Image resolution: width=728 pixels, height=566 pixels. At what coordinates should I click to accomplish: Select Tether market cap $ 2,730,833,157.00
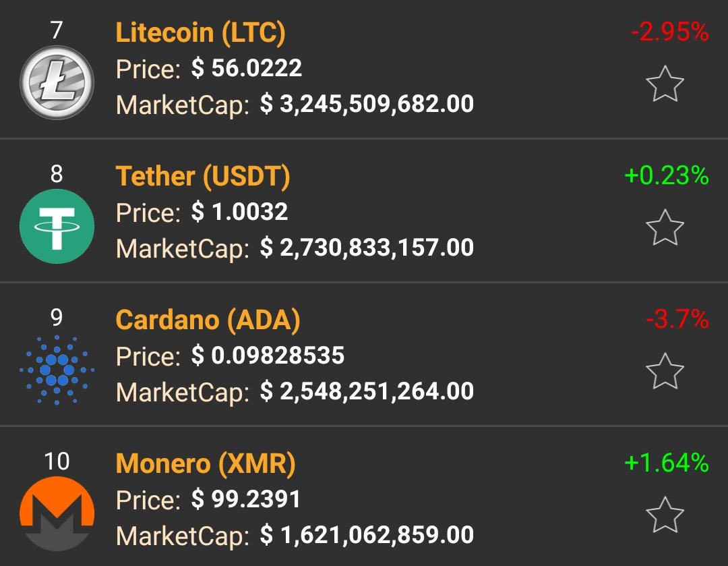click(367, 247)
